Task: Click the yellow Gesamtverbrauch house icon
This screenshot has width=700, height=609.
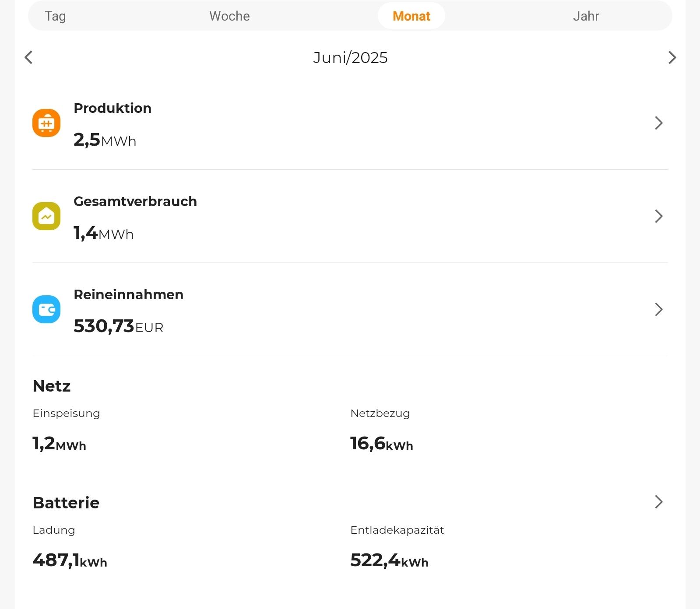Action: point(46,216)
